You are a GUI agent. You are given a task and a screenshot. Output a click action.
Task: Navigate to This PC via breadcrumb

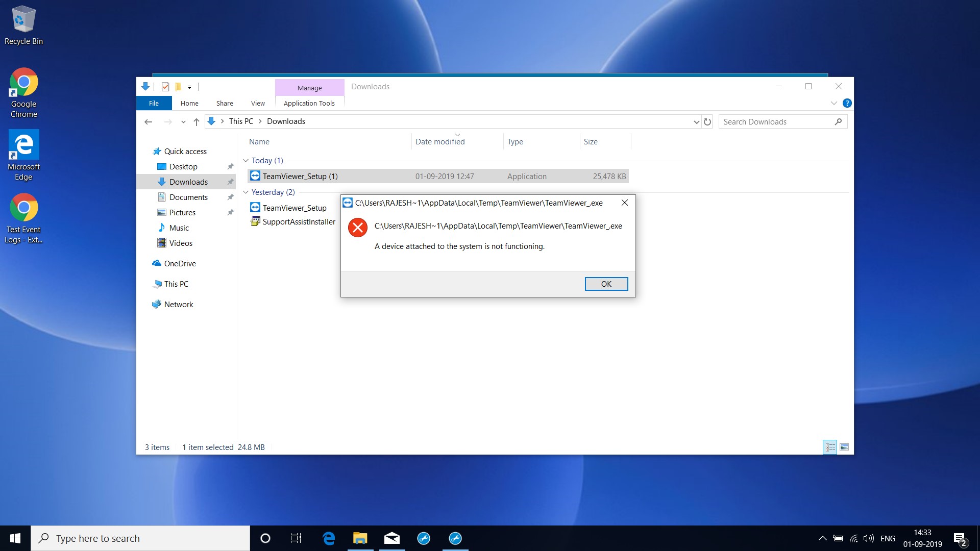(240, 121)
